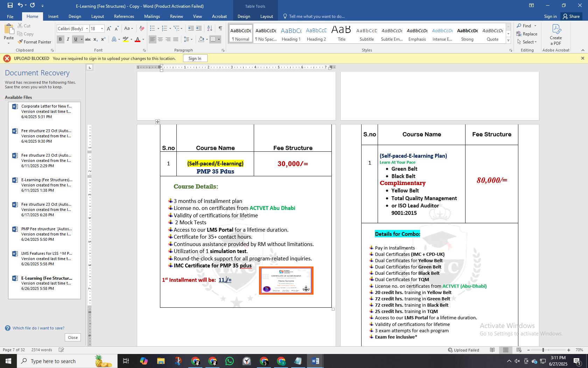Show paragraph marks with pilcrow icon

pos(220,29)
